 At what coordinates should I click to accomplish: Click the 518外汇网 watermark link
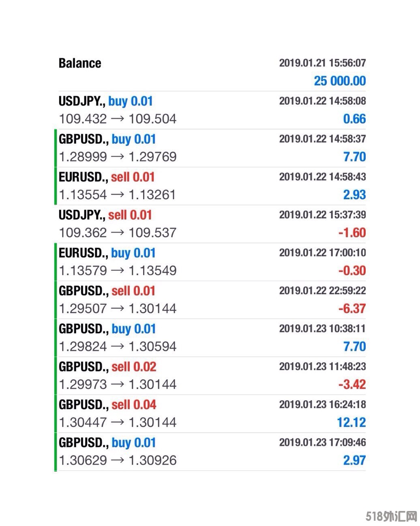[391, 517]
